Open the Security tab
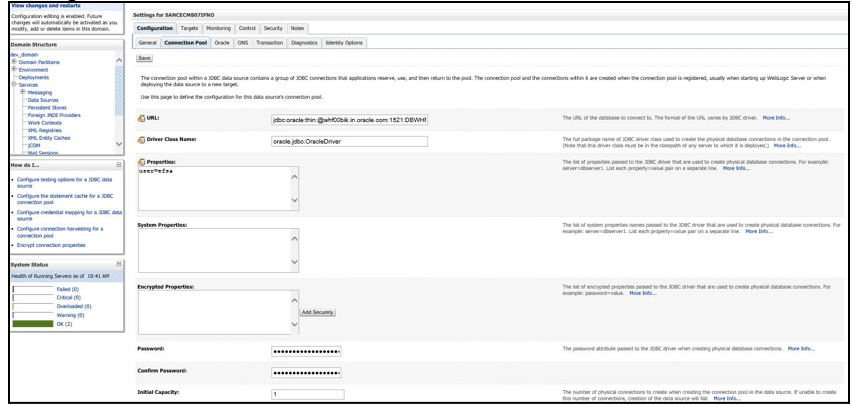Image resolution: width=852 pixels, height=406 pixels. point(273,28)
